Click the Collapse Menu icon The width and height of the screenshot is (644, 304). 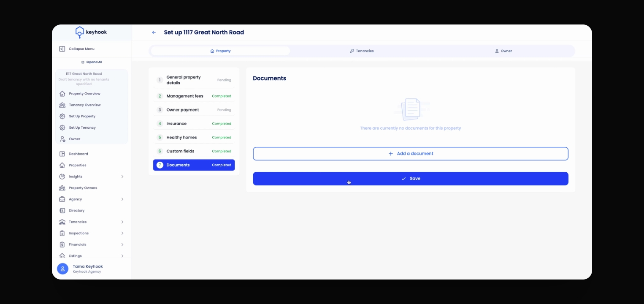pyautogui.click(x=62, y=49)
